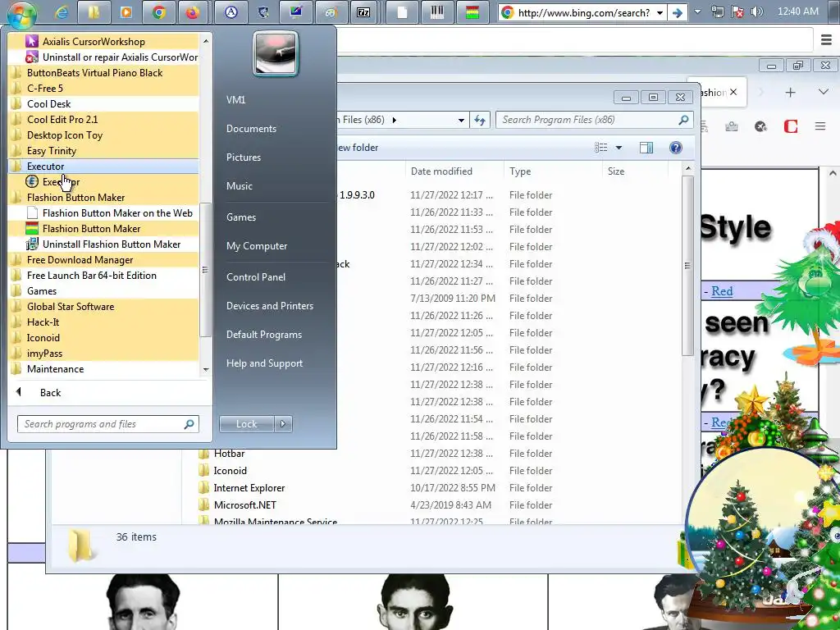Viewport: 840px width, 630px height.
Task: Click the Search programs and files box
Action: click(107, 424)
